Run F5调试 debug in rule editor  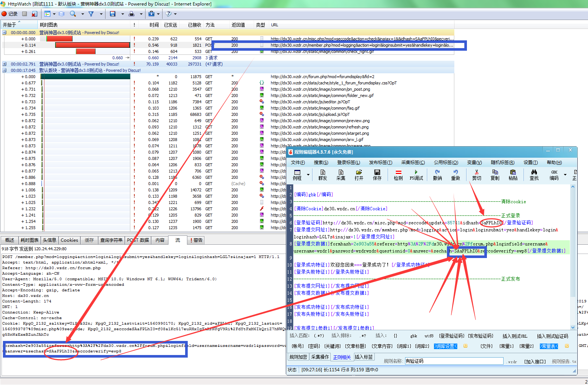(416, 175)
